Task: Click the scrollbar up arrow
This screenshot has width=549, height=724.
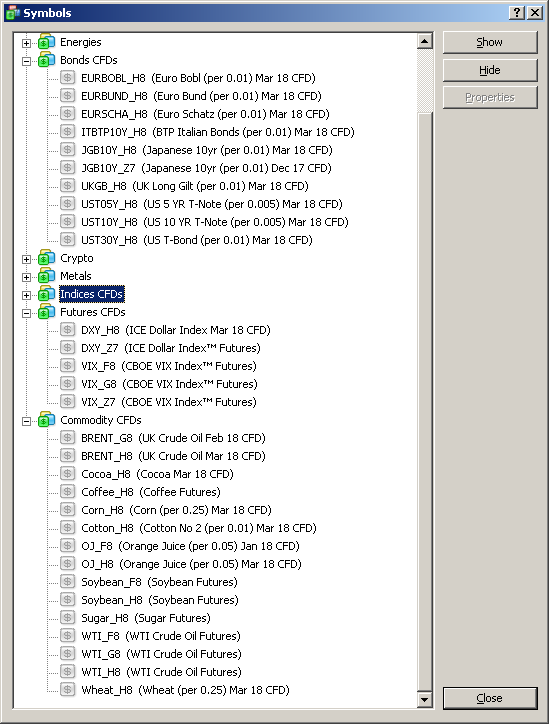Action: click(x=425, y=41)
